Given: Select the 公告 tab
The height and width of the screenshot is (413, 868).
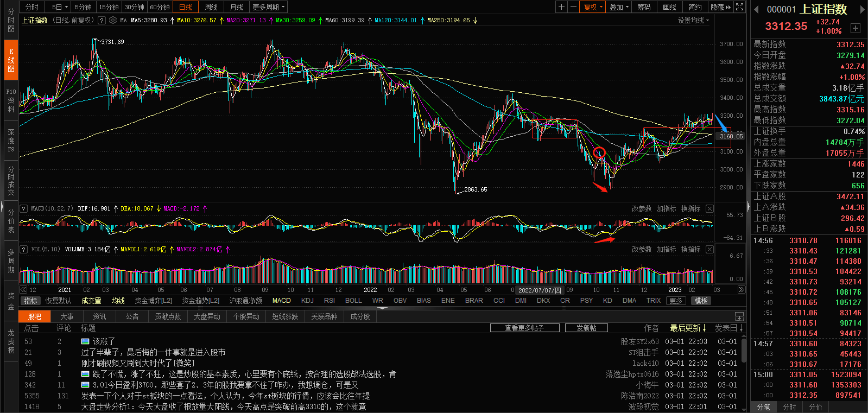Looking at the screenshot, I should click(132, 316).
